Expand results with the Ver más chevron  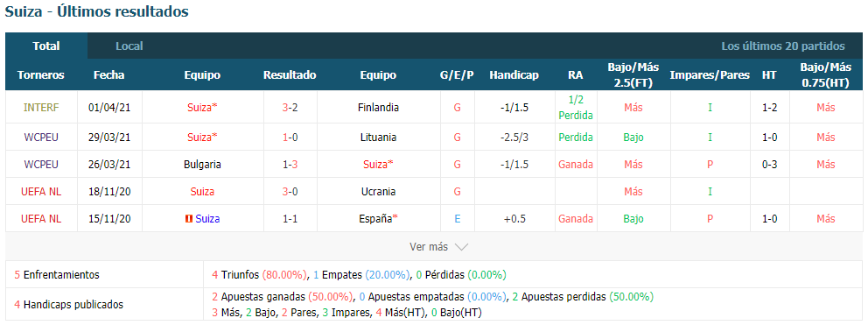pyautogui.click(x=461, y=247)
